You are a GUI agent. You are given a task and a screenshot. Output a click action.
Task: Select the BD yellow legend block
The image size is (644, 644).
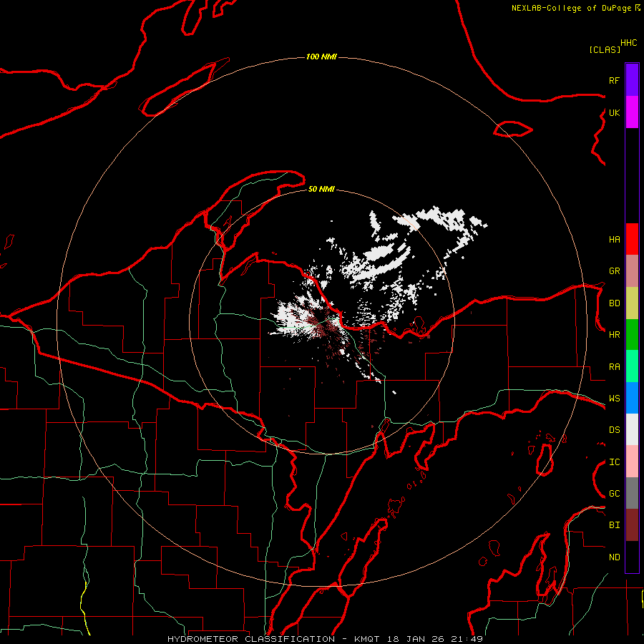point(632,303)
